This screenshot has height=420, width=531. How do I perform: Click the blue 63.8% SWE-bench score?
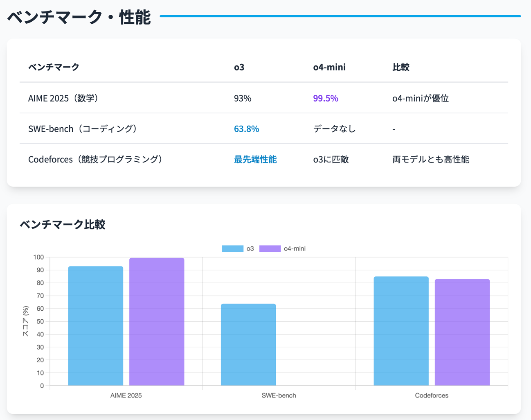246,129
